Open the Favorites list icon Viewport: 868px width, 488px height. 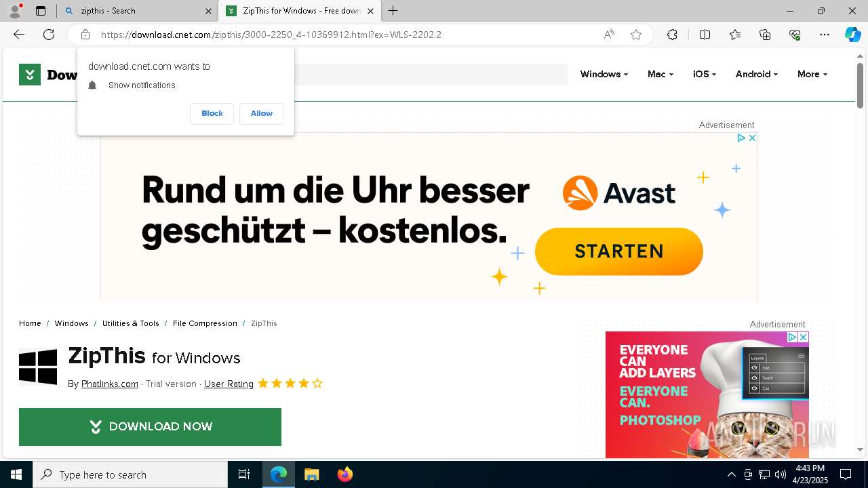click(735, 35)
